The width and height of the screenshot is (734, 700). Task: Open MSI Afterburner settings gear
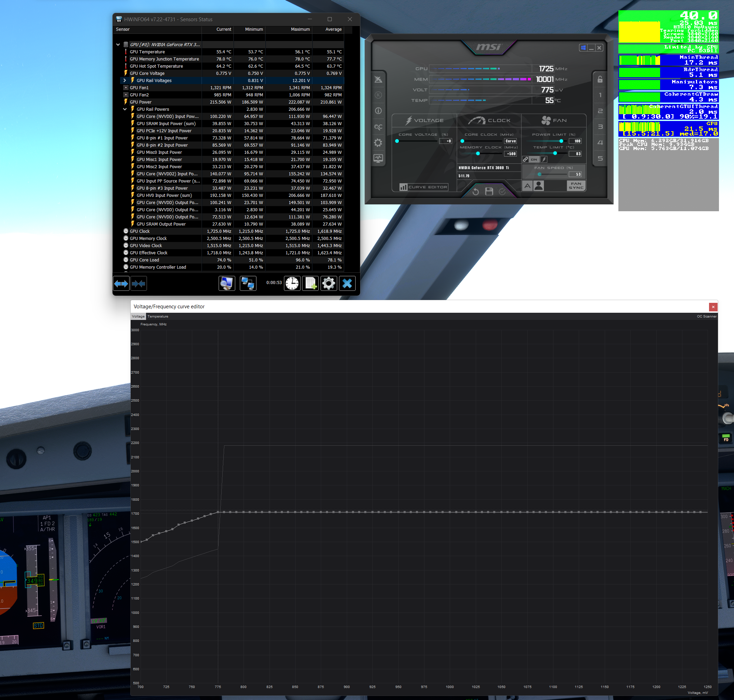378,143
